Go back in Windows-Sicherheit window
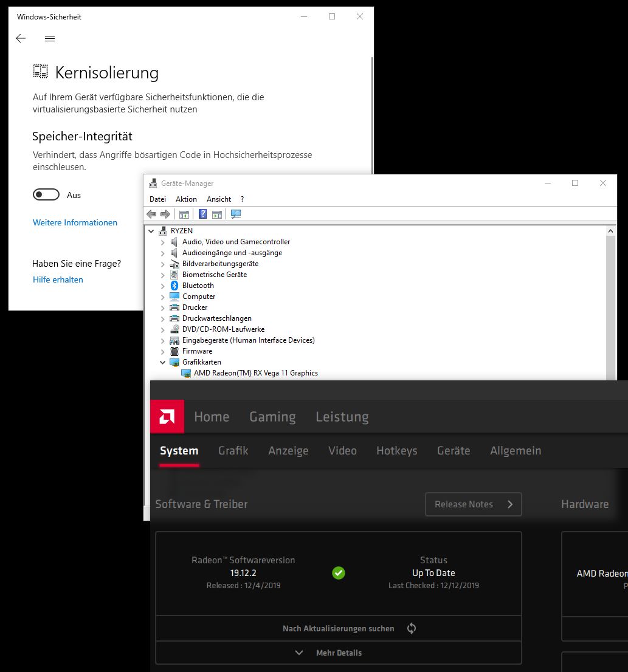This screenshot has width=628, height=672. (x=21, y=38)
